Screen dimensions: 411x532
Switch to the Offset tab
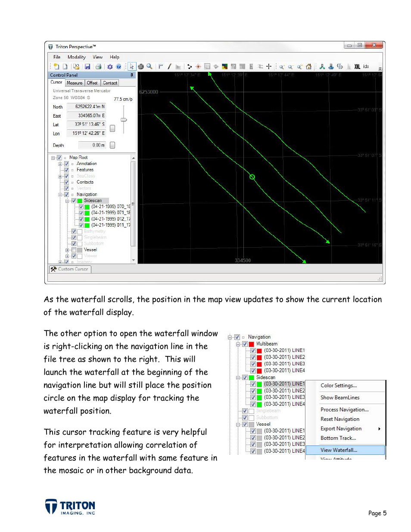tap(92, 83)
